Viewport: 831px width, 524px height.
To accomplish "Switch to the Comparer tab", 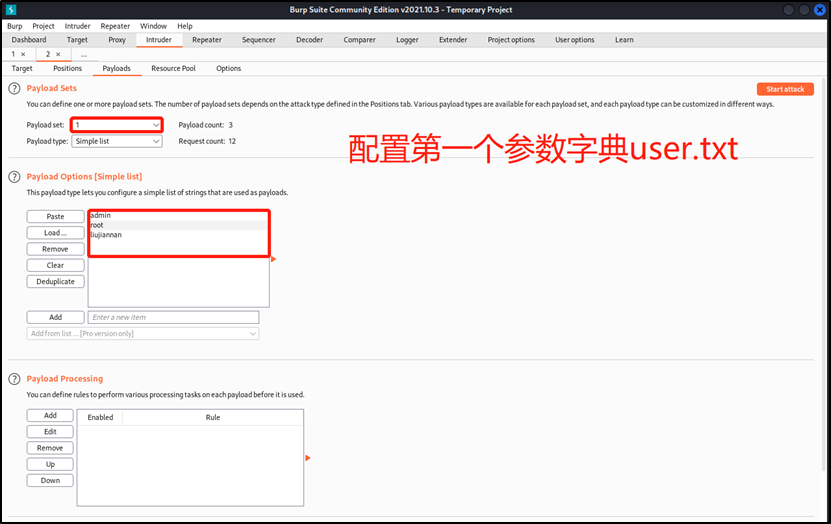I will click(x=359, y=40).
